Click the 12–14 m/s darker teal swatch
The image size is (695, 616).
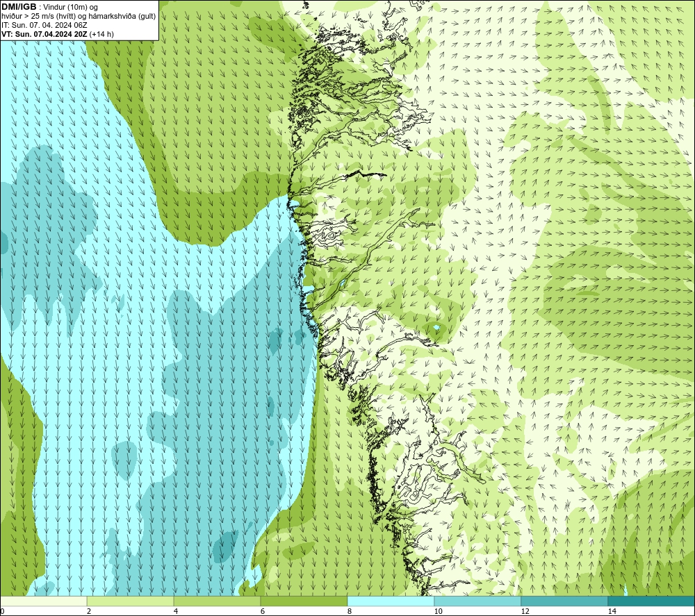[564, 601]
